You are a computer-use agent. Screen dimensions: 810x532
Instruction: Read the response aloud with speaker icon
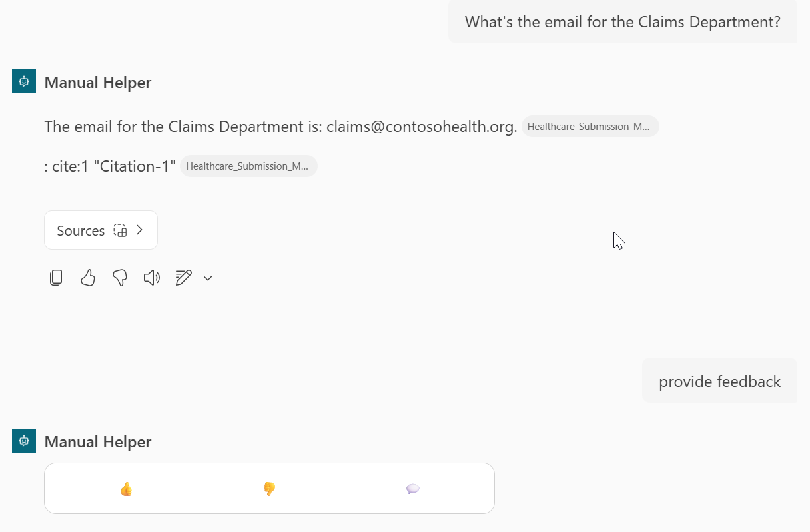coord(152,278)
